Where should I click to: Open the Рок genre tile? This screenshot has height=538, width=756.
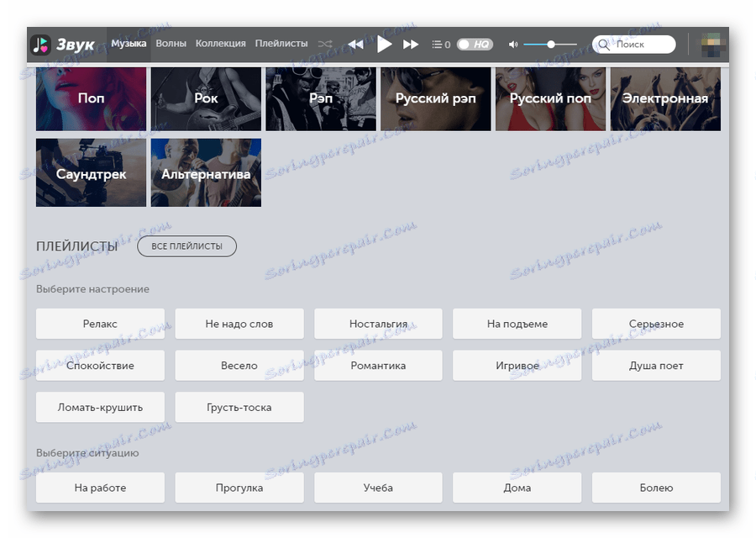point(206,99)
